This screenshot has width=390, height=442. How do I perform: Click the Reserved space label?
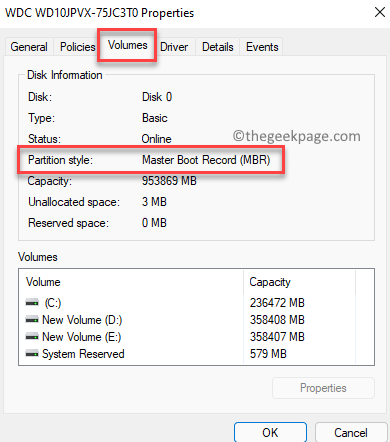68,223
